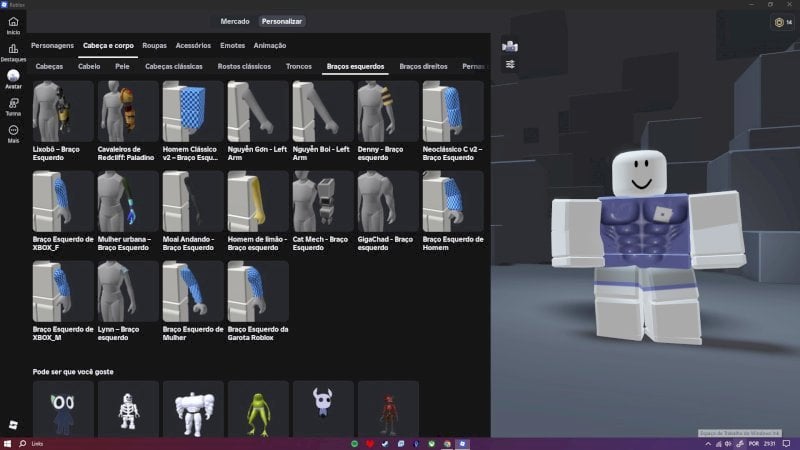Open the blue big-eyed character recommendation
The image size is (800, 450).
click(63, 410)
